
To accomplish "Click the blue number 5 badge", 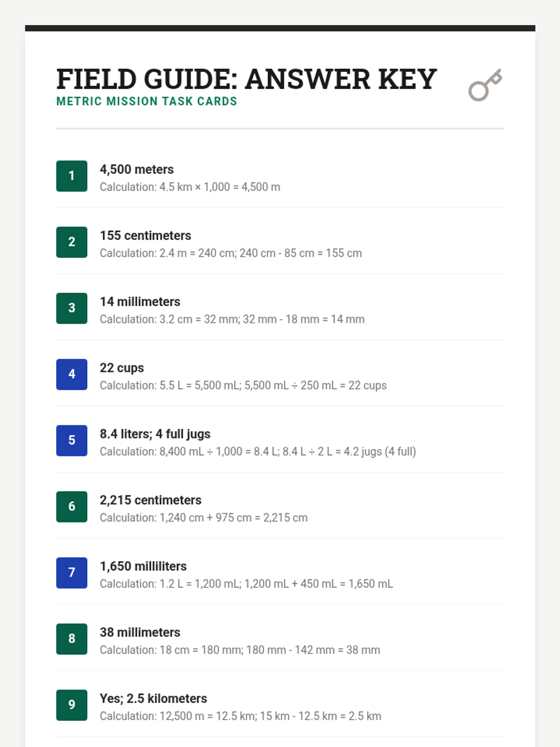I will [71, 440].
